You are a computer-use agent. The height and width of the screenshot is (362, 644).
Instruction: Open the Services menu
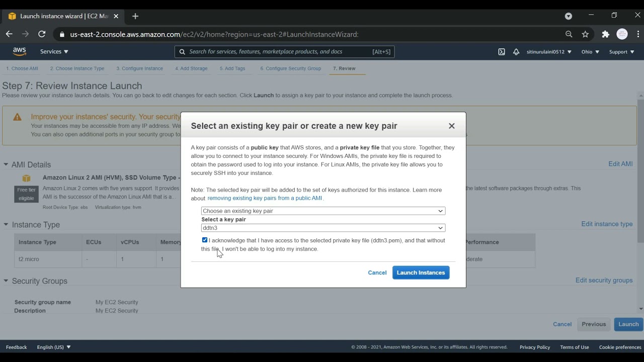(54, 52)
